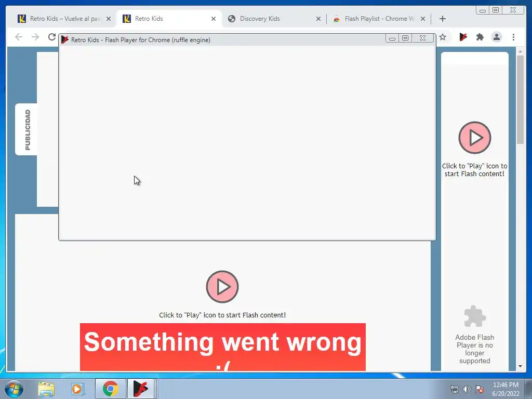
Task: Click the gray plugin puzzle icon in the sidebar
Action: tap(475, 316)
